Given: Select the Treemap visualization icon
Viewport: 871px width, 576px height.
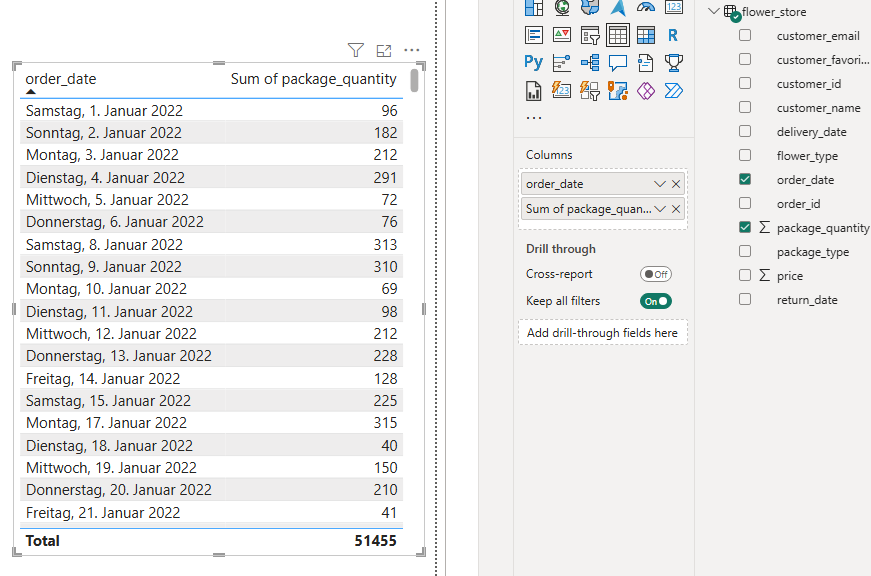Looking at the screenshot, I should 534,7.
